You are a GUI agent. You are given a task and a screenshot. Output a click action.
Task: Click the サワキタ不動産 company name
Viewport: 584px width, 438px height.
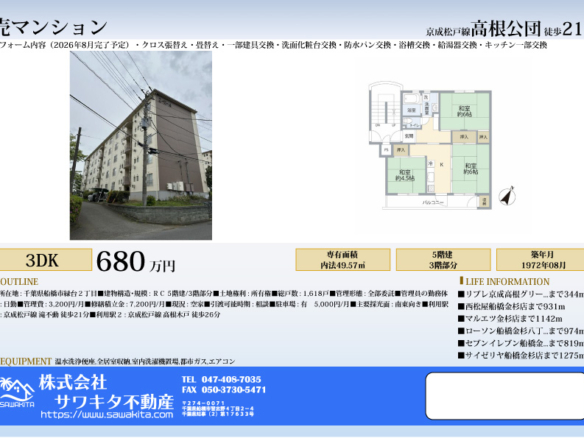pyautogui.click(x=114, y=402)
